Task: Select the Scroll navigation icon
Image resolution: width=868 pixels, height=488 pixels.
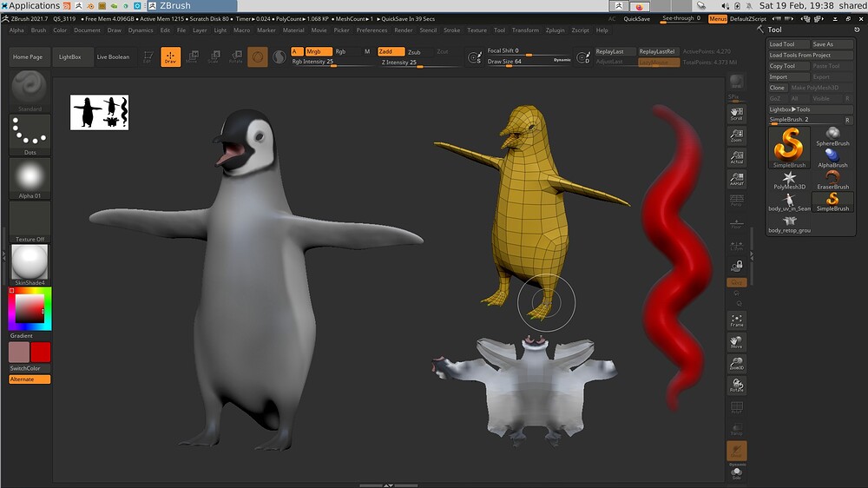Action: 736,114
